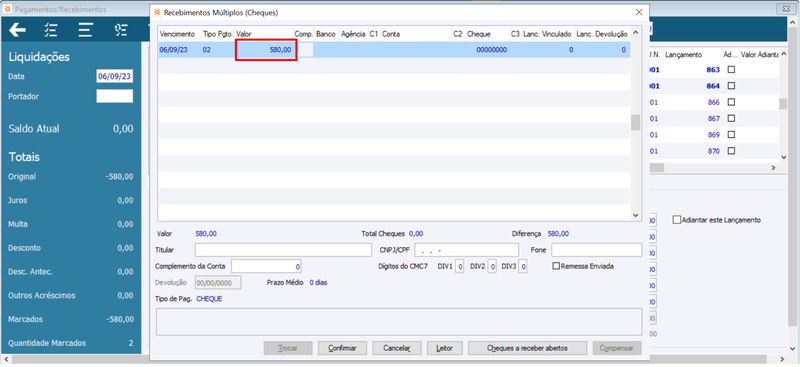Select the Vencimento cell 06/09/23
This screenshot has width=800, height=367.
179,50
